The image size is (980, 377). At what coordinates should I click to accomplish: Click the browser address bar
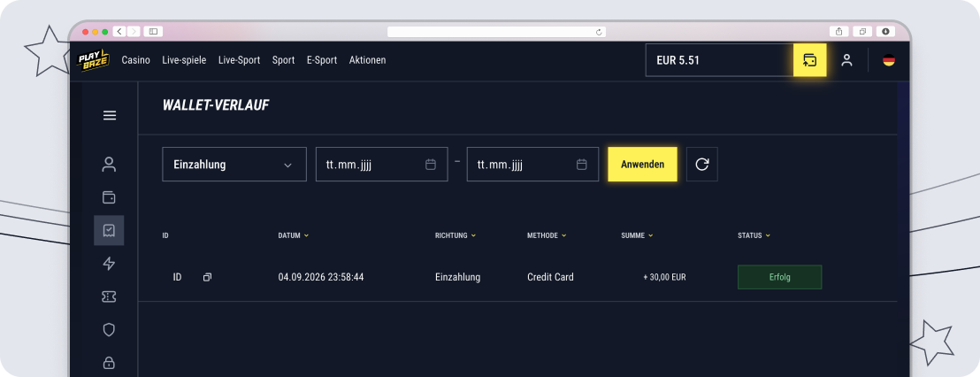[x=496, y=31]
